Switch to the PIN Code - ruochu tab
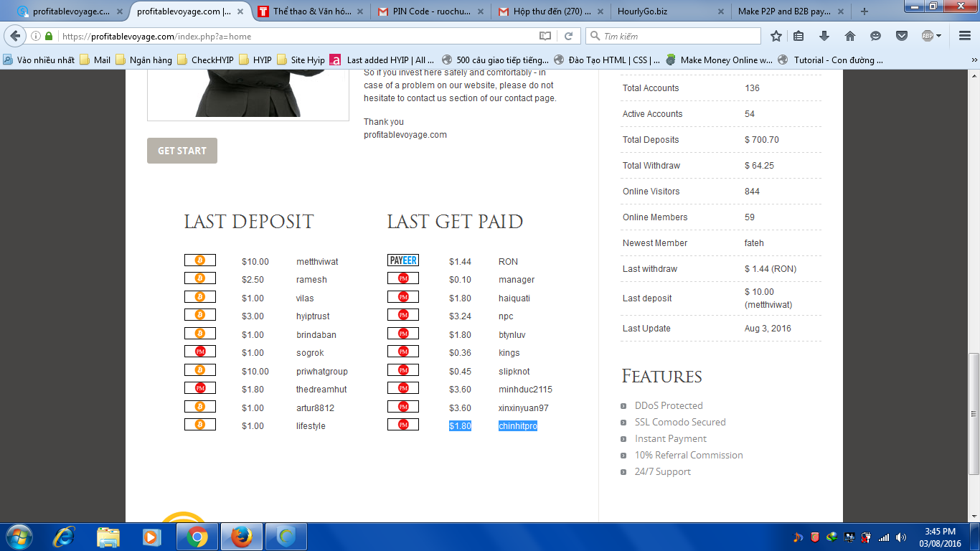The height and width of the screenshot is (551, 980). coord(431,11)
